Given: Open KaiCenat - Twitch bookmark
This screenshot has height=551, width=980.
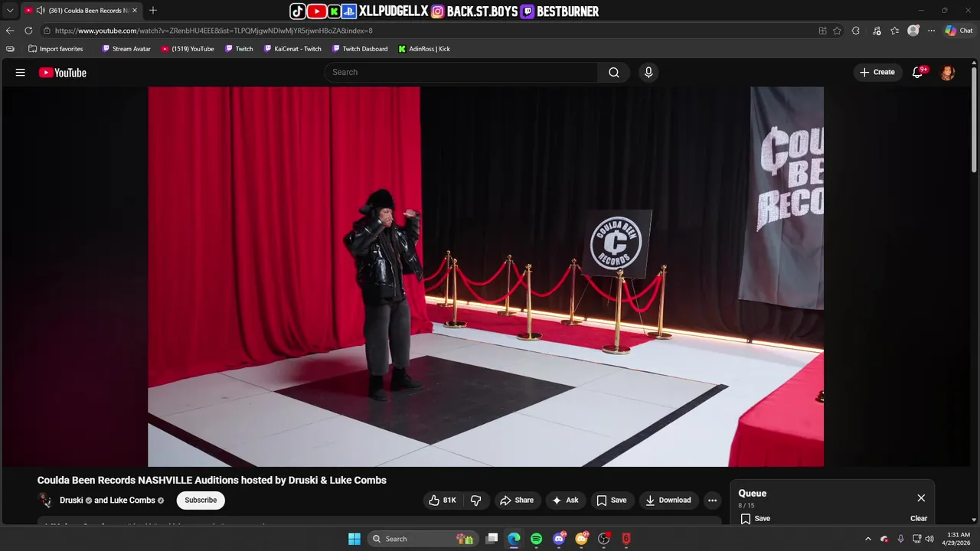Looking at the screenshot, I should click(x=292, y=49).
